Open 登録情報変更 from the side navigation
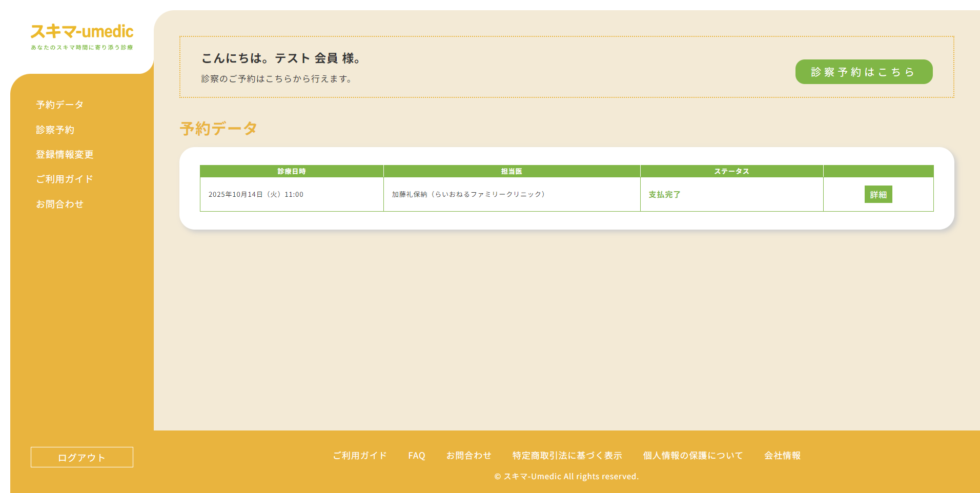The image size is (980, 493). coord(64,154)
